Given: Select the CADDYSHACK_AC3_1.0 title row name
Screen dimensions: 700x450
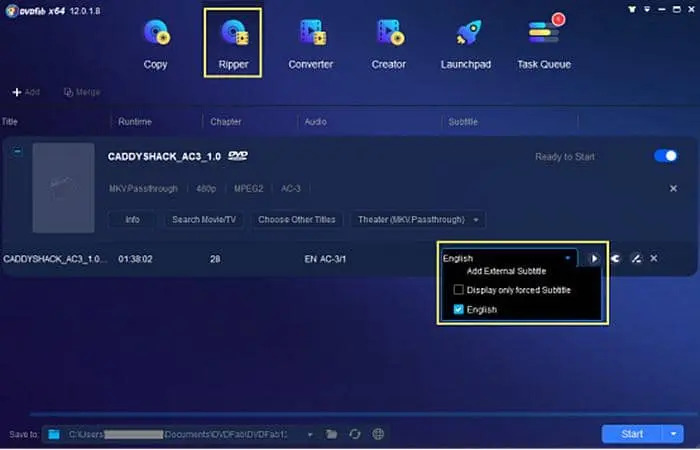Looking at the screenshot, I should 54,259.
